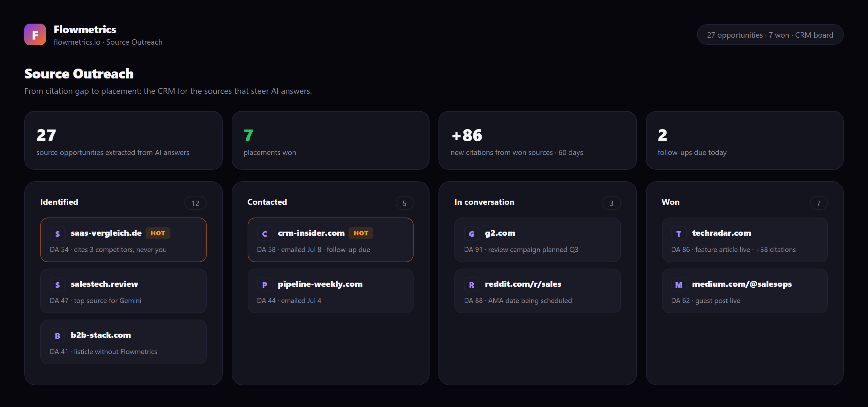Click the techradar.com T avatar icon
This screenshot has height=407, width=868.
(x=679, y=233)
